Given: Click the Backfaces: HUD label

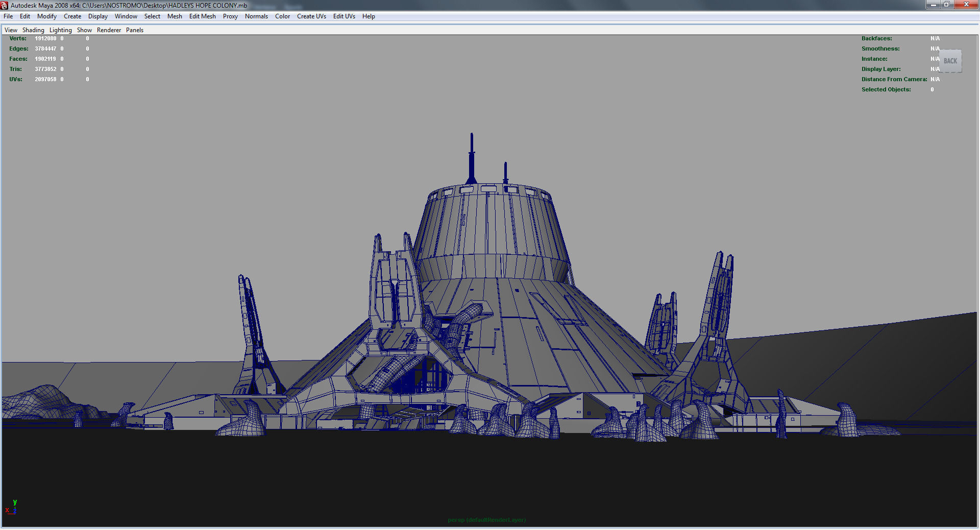Looking at the screenshot, I should pyautogui.click(x=877, y=39).
